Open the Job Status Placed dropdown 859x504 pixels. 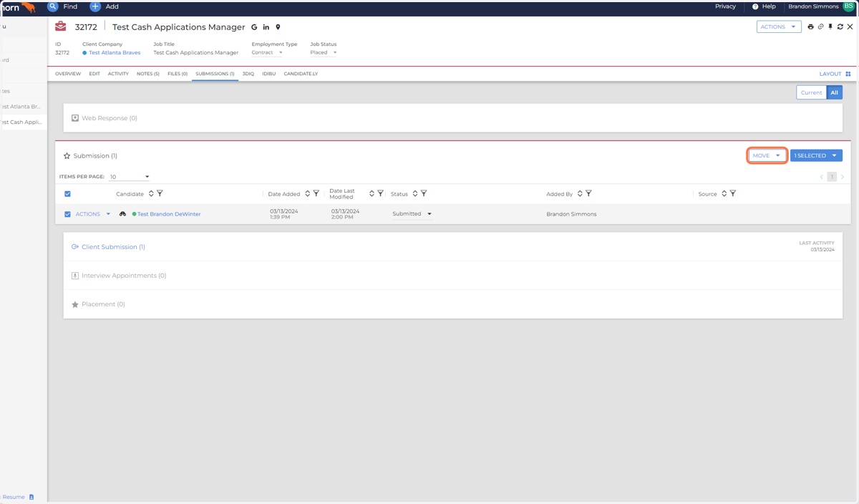(x=324, y=52)
